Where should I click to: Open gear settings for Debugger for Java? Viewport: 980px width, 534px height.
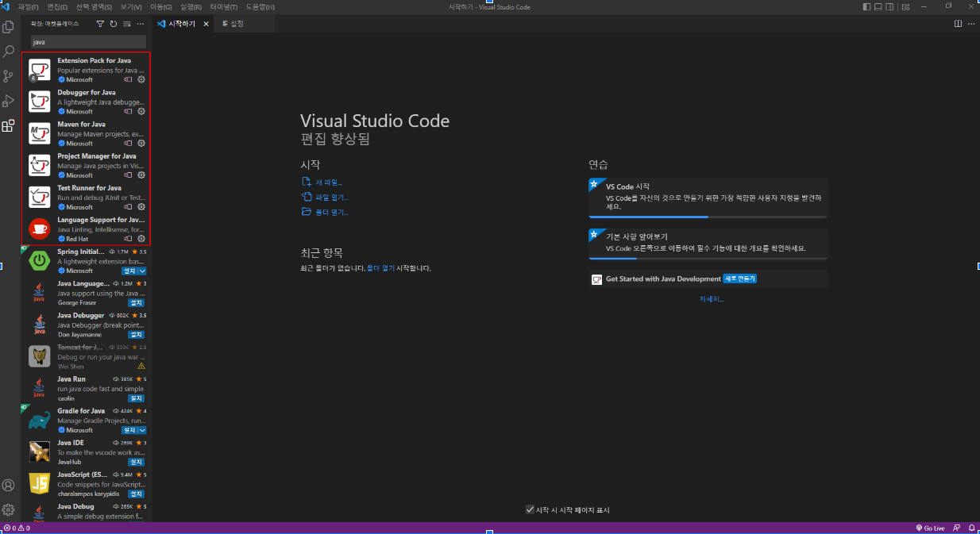coord(141,111)
